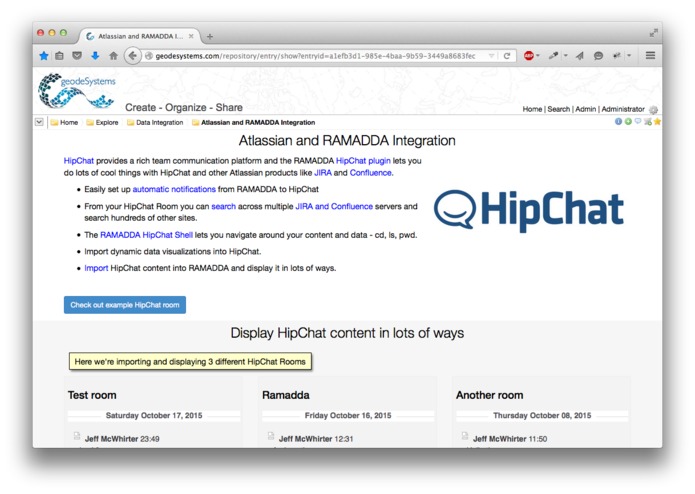Click the blue information icon
The image size is (695, 494).
coord(618,121)
